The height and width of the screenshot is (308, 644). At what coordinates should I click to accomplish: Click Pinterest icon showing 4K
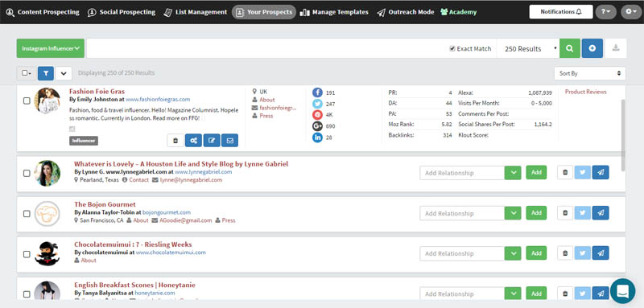pyautogui.click(x=317, y=115)
